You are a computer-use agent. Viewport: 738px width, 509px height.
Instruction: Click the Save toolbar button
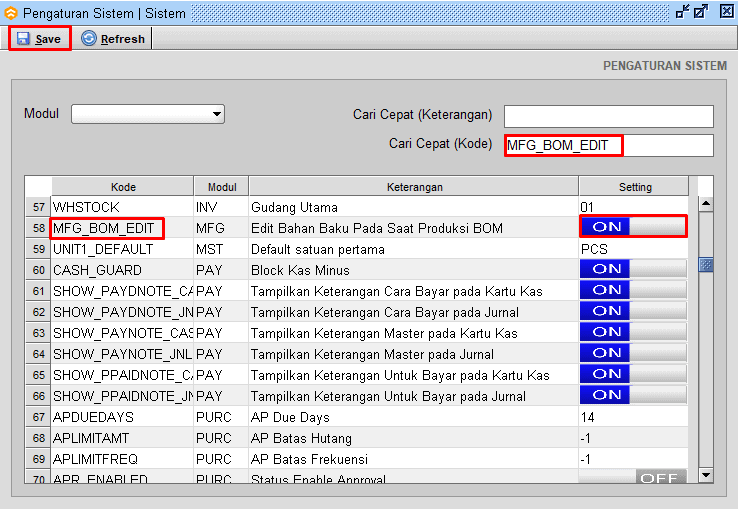(x=40, y=39)
